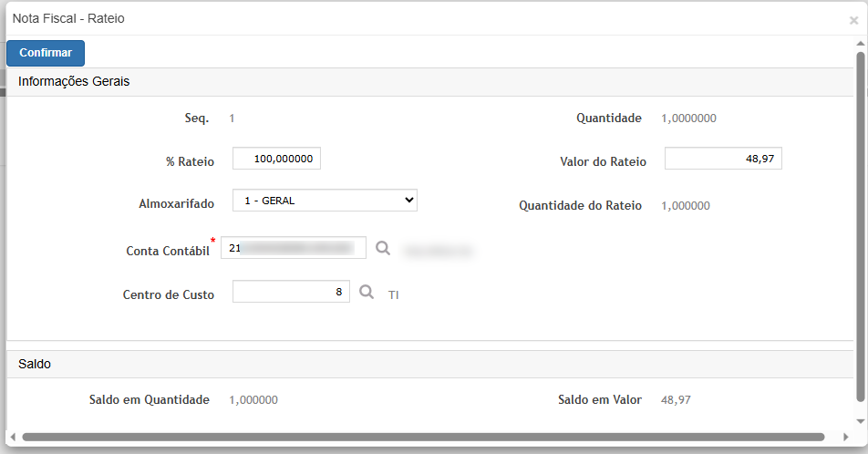Image resolution: width=868 pixels, height=454 pixels.
Task: Click the Saldo section header
Action: pyautogui.click(x=35, y=364)
